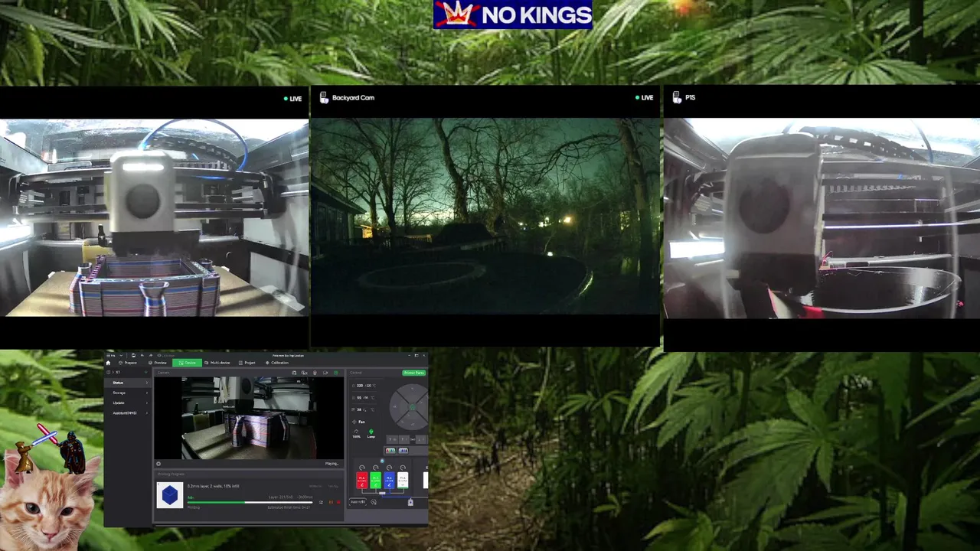
Task: Click the LIVE indicator on left printer feed
Action: tap(292, 99)
